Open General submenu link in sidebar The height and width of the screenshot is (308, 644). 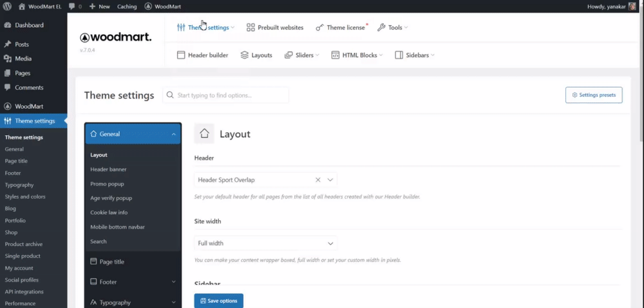(14, 149)
